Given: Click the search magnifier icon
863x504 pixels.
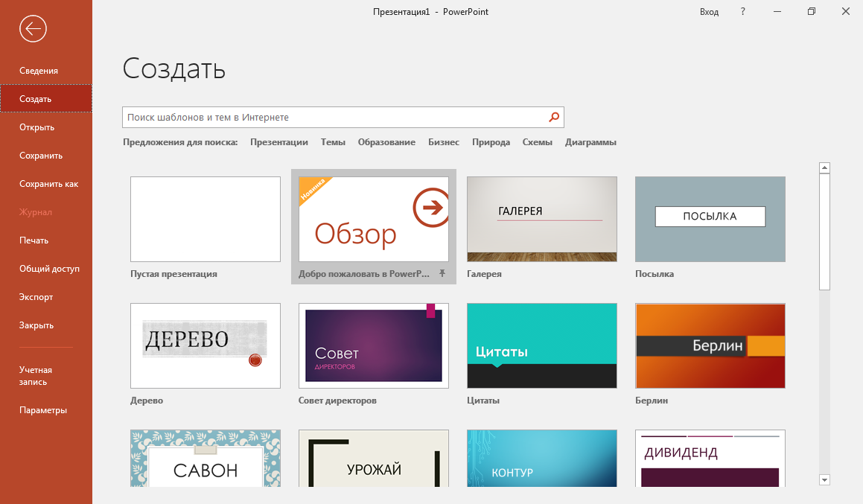Looking at the screenshot, I should (554, 117).
